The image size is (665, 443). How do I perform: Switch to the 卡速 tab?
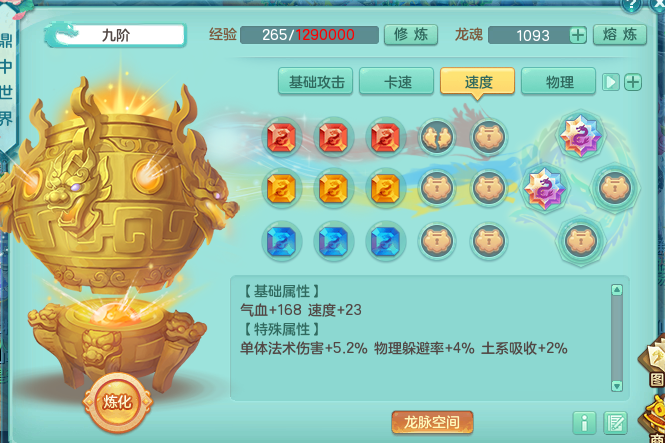click(x=397, y=81)
